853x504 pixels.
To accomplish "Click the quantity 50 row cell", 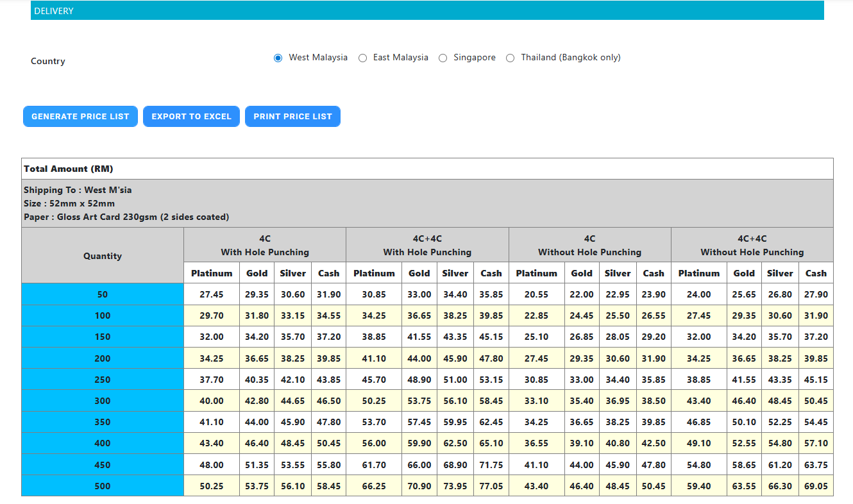I will tap(103, 294).
